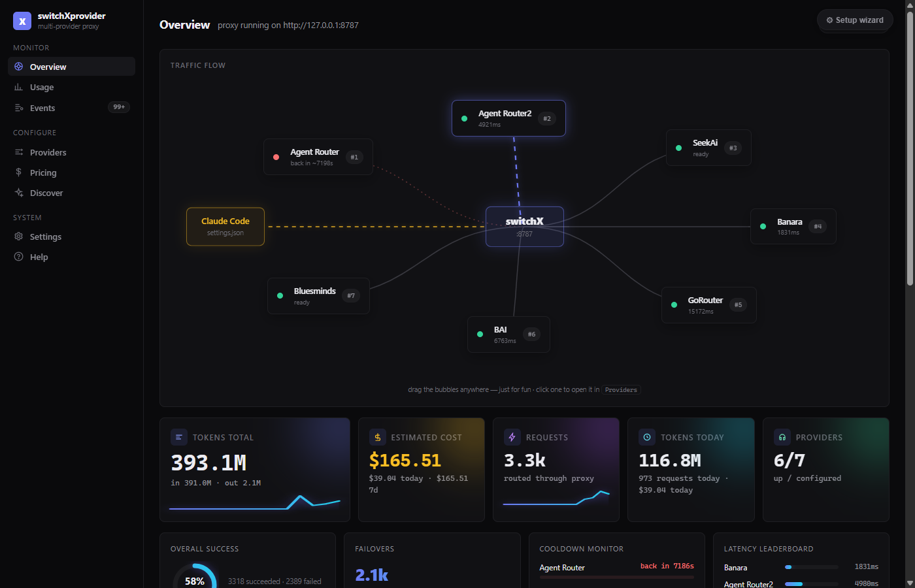Click the Agent Router cooldown progress bar
Viewport: 915px width, 588px height.
[616, 577]
